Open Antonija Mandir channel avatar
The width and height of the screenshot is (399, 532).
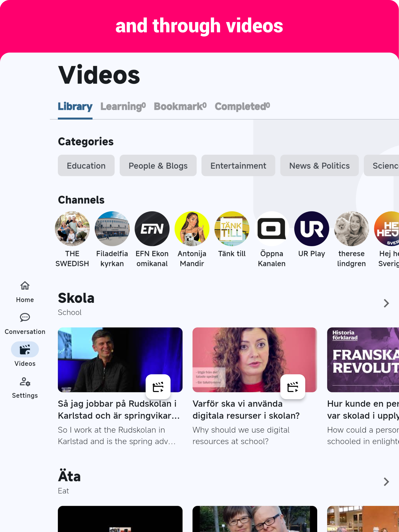click(x=192, y=229)
